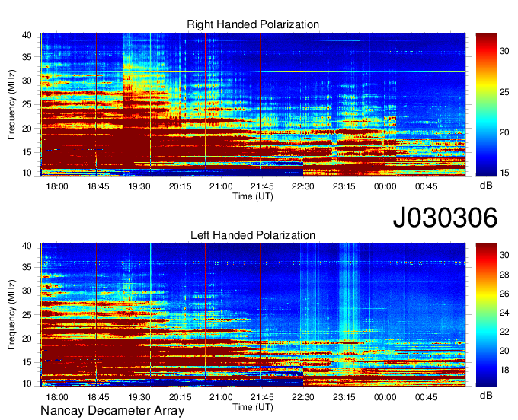Click 00:45 tick of left-handed plot

pos(426,397)
